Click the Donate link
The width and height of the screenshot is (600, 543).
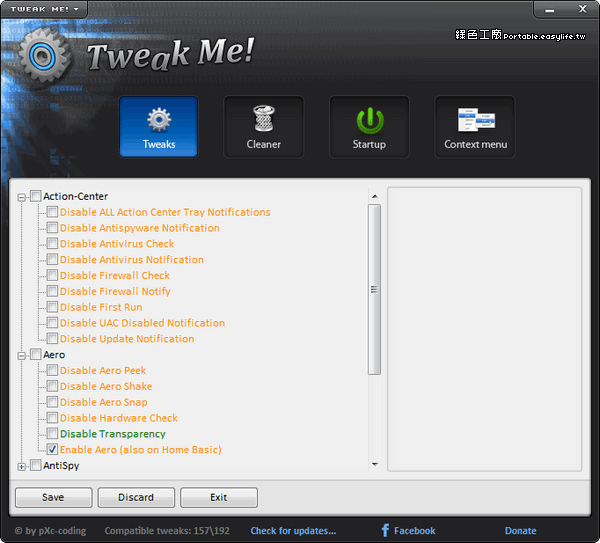point(520,531)
